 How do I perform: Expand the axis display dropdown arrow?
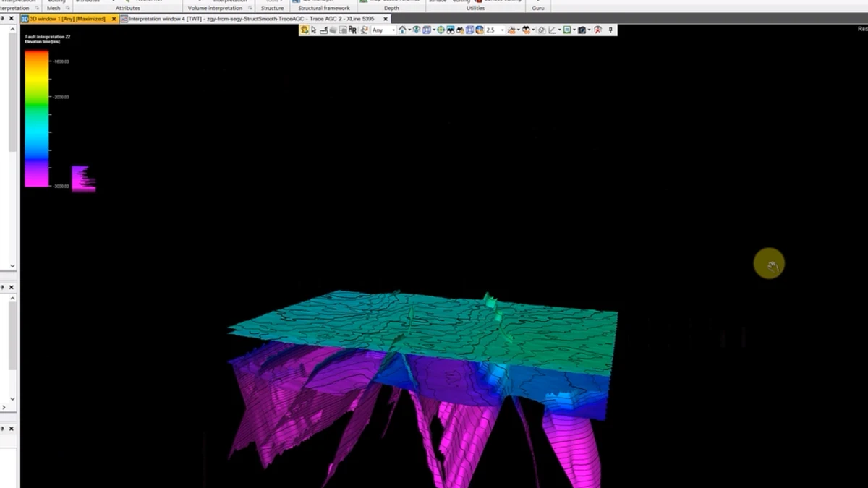(x=559, y=30)
